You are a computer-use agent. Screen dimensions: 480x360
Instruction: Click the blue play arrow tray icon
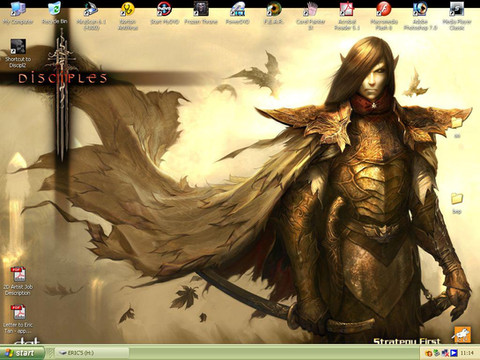pos(453,353)
